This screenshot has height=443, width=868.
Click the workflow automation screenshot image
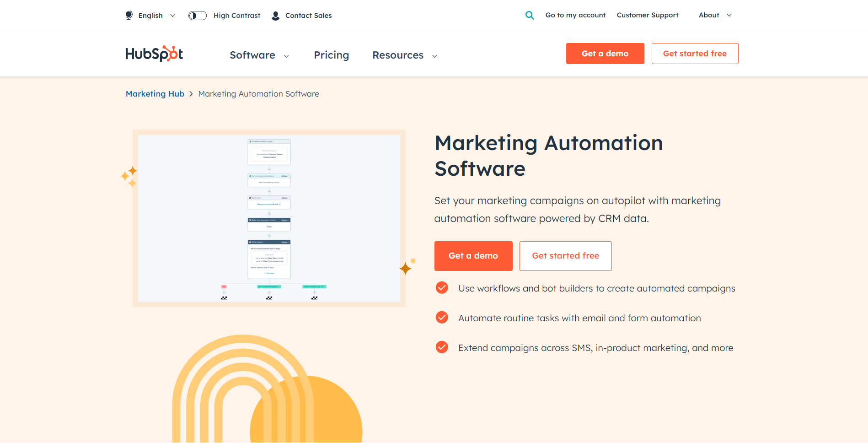269,218
